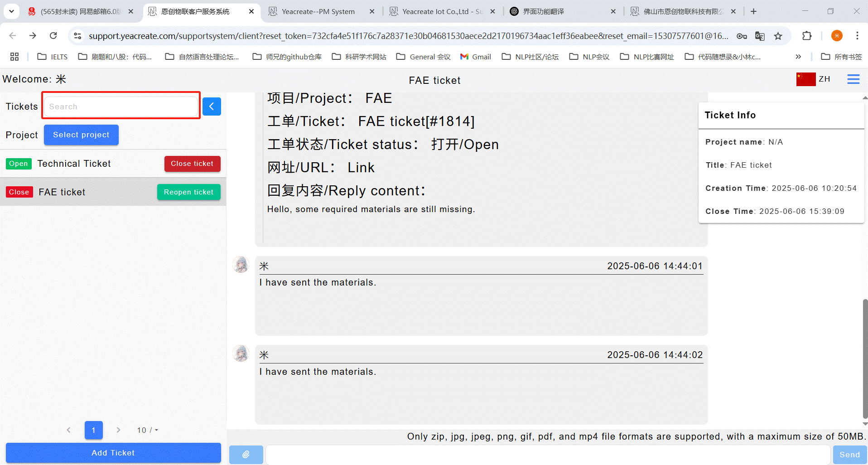Bookmark this page with star icon
This screenshot has height=465, width=868.
point(778,36)
